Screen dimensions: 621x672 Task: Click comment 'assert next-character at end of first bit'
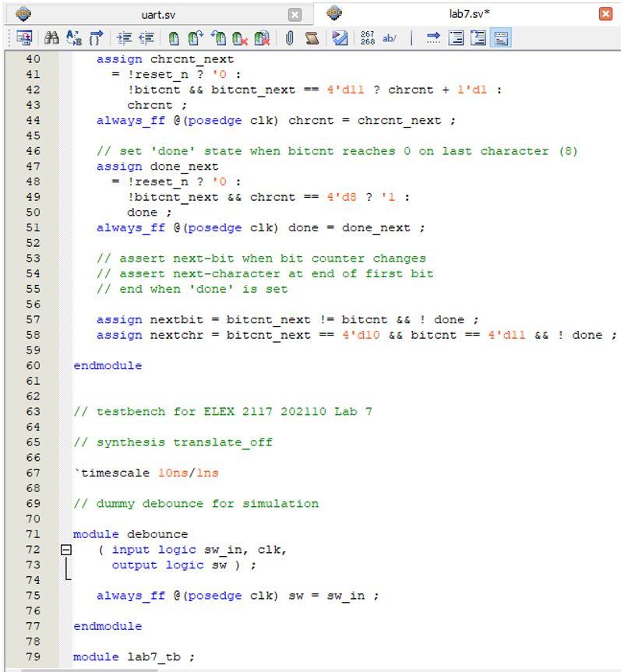click(x=265, y=273)
